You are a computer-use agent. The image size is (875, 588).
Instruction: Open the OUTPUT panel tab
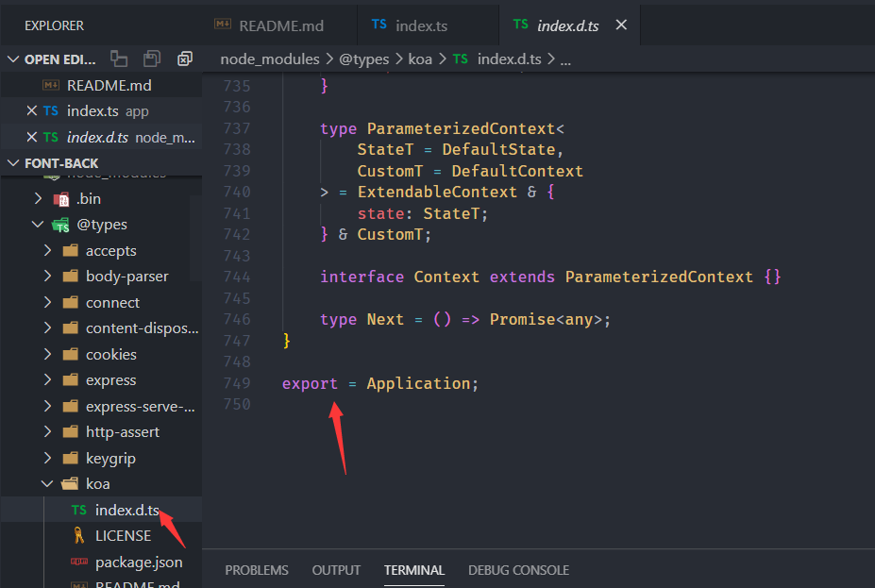tap(336, 570)
